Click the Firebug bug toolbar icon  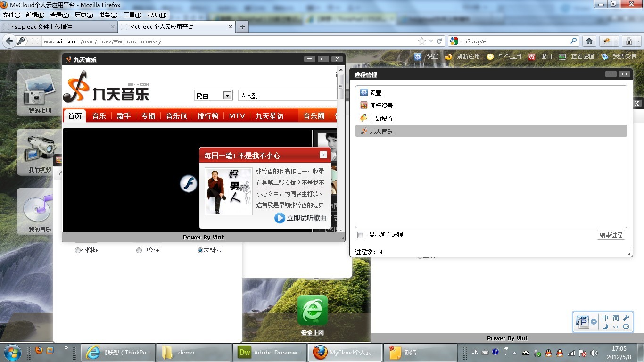pyautogui.click(x=606, y=41)
